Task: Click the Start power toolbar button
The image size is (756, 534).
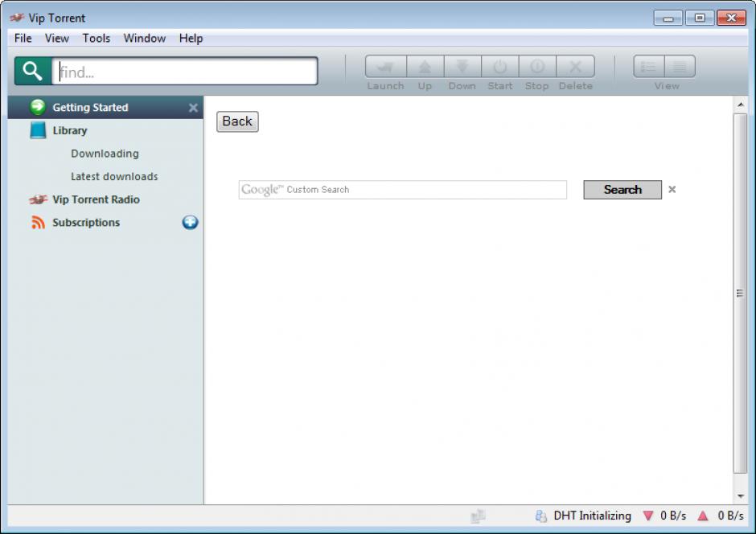Action: (x=500, y=67)
